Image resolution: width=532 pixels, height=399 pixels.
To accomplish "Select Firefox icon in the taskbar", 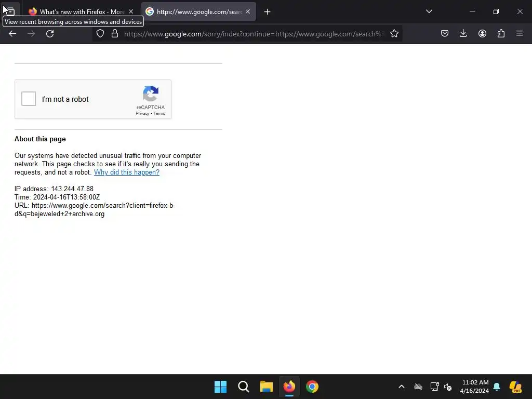I will tap(289, 387).
